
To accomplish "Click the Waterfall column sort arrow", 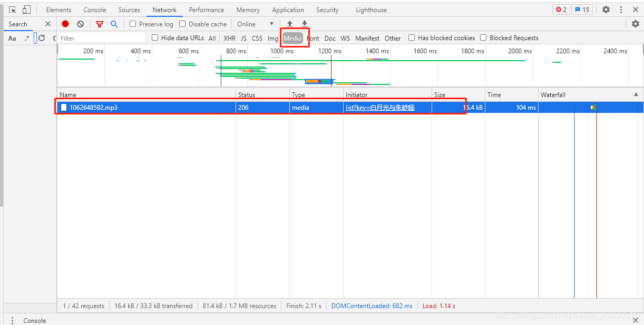I will coord(636,94).
